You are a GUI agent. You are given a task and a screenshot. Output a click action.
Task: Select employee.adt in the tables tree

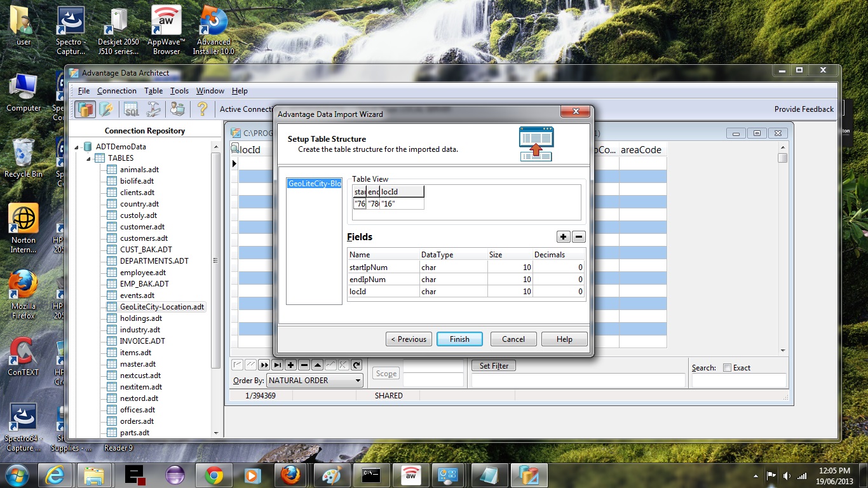pyautogui.click(x=142, y=273)
